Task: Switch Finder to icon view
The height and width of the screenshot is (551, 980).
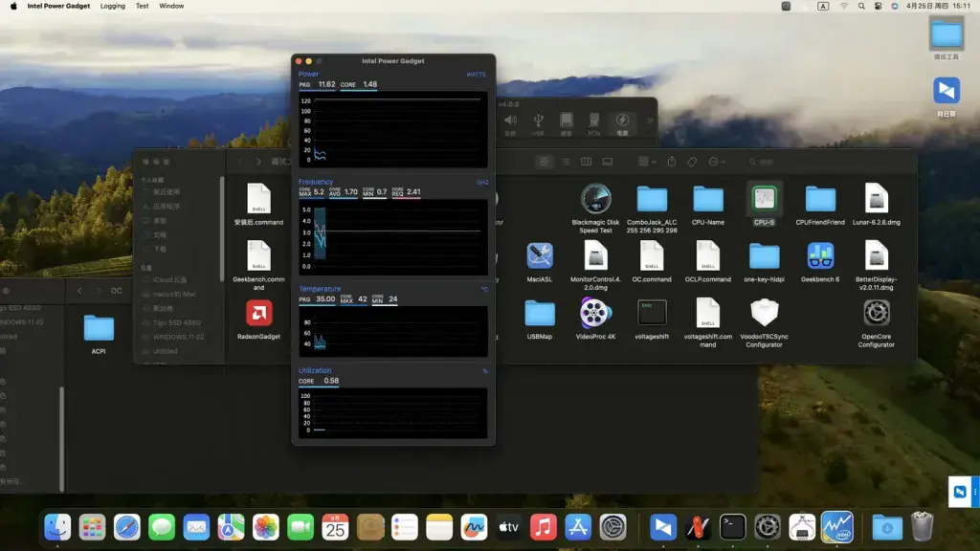Action: pyautogui.click(x=545, y=162)
